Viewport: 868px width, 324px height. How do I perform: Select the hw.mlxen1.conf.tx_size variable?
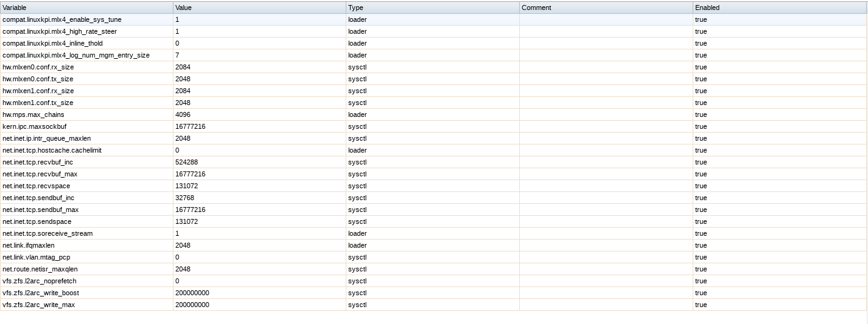38,103
